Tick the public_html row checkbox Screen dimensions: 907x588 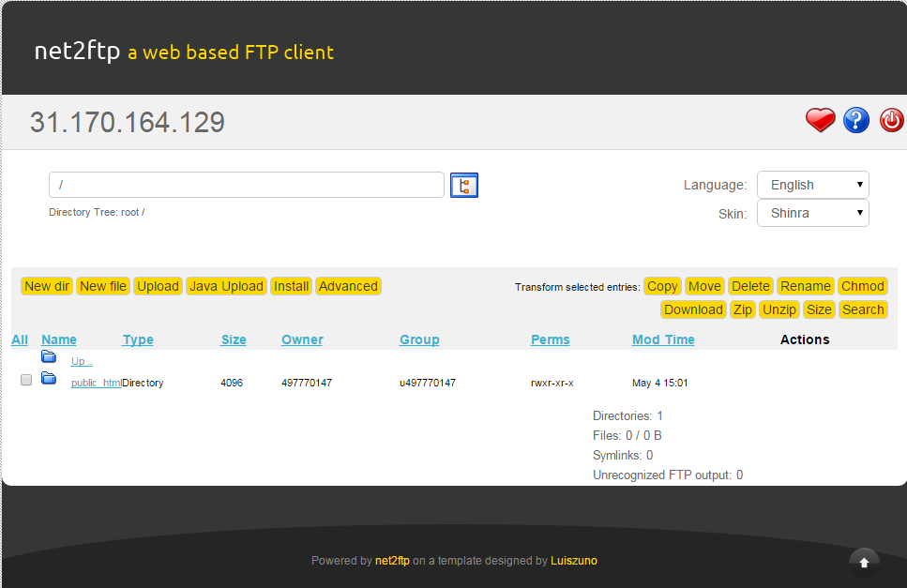pos(26,380)
